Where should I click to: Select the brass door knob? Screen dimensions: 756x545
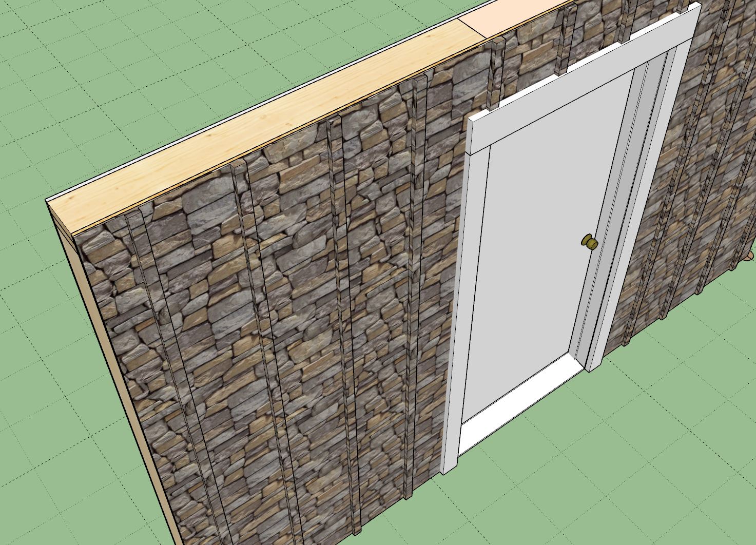click(x=589, y=241)
